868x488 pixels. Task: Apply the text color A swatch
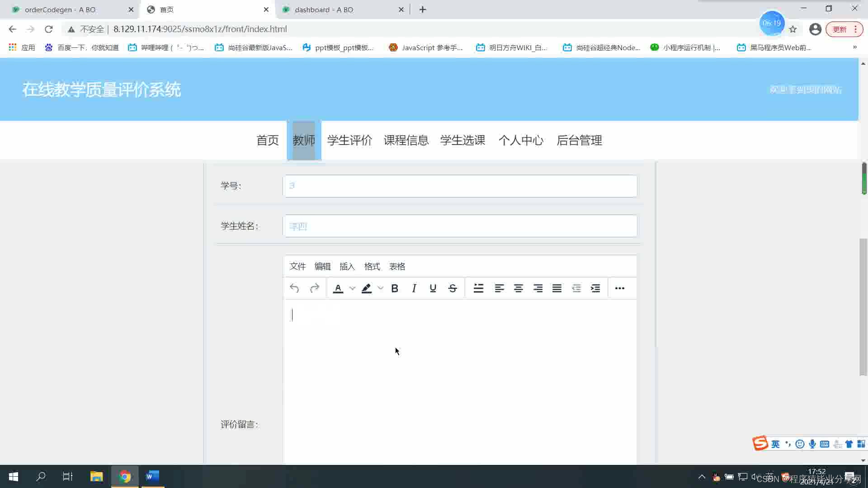click(338, 288)
